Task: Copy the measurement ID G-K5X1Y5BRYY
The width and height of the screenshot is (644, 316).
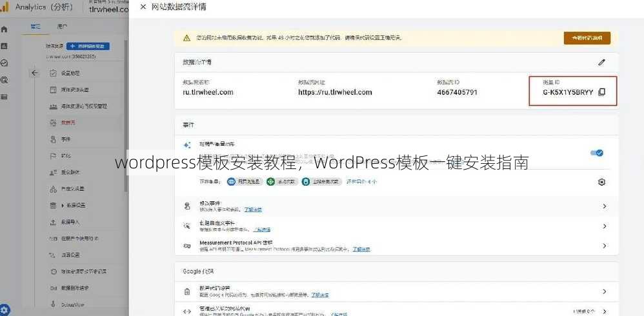Action: pyautogui.click(x=601, y=92)
